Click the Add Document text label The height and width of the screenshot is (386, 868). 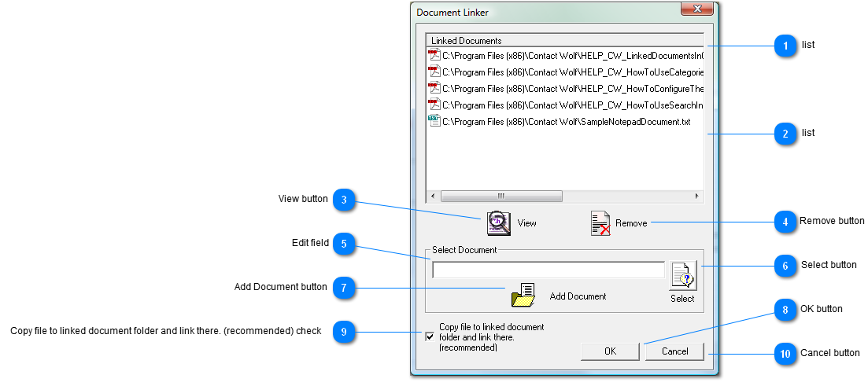(578, 296)
